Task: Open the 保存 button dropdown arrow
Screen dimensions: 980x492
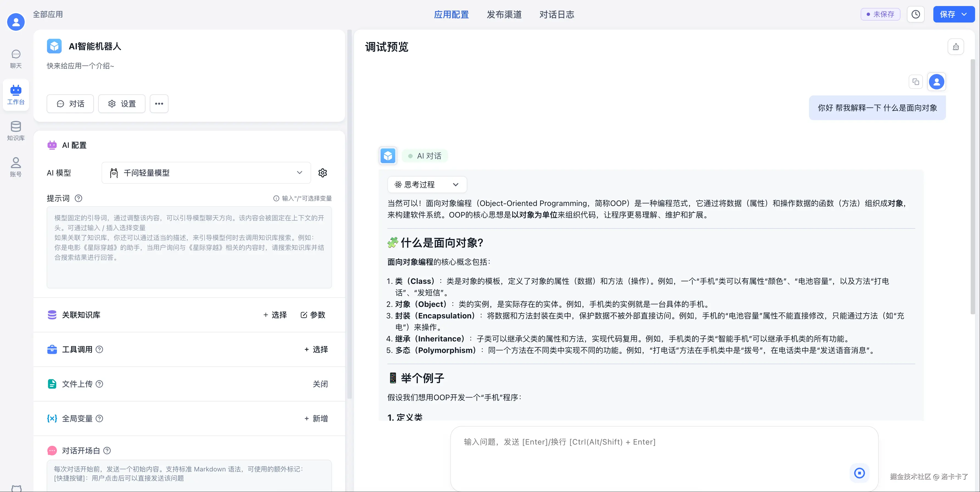Action: [x=964, y=15]
